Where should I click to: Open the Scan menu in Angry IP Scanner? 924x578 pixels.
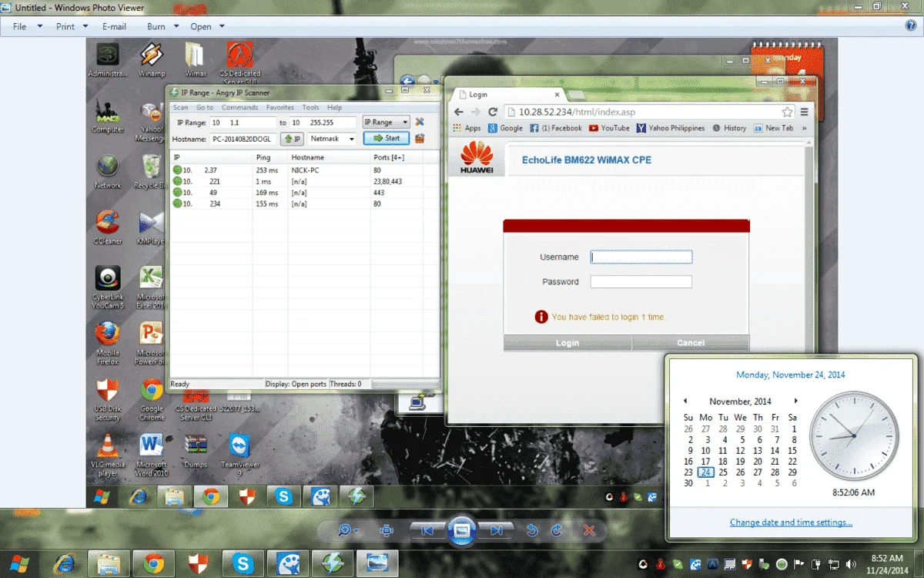(x=180, y=108)
